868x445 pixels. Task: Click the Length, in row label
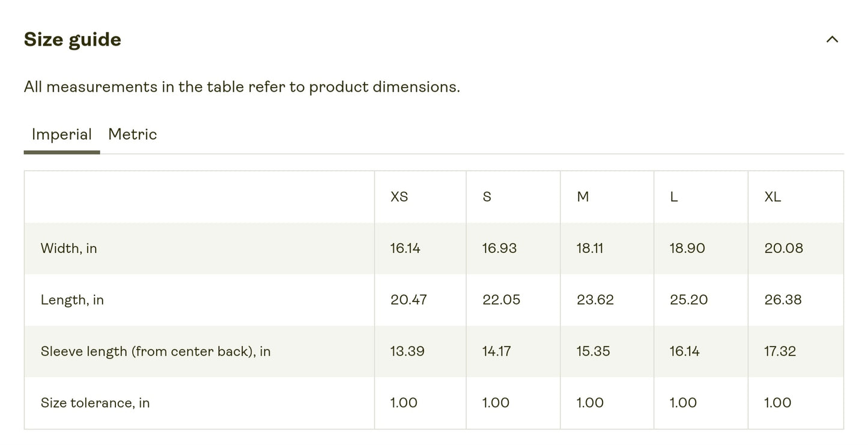(72, 300)
